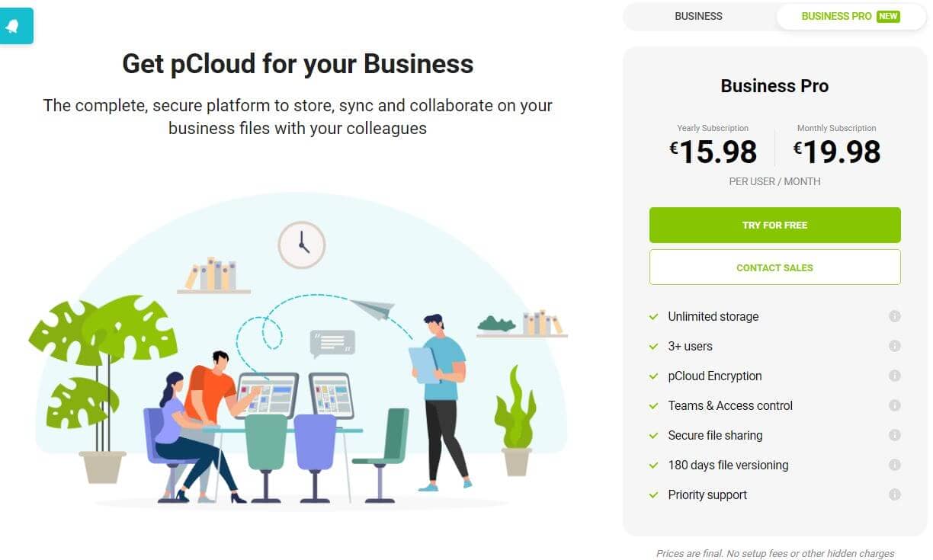Click the info icon beside pCloud Encryption
933x560 pixels.
point(896,376)
